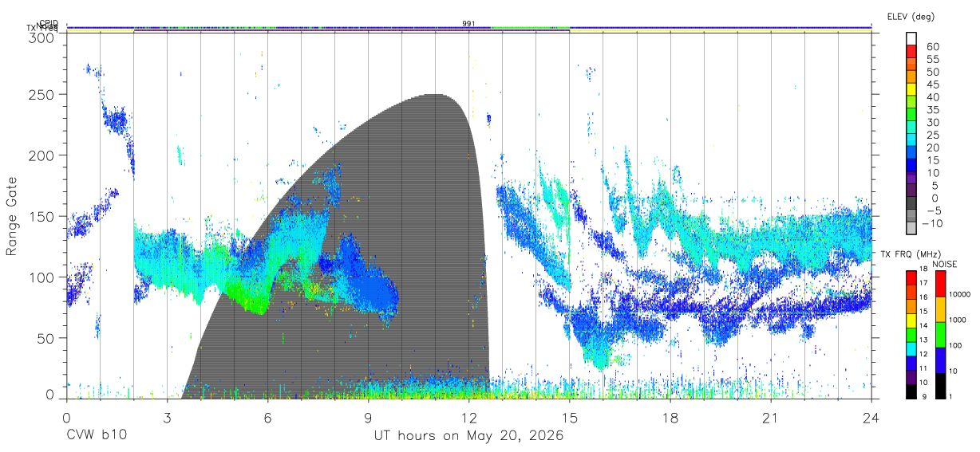This screenshot has height=452, width=980.
Task: Click the 60 label on ELEV scale
Action: (x=932, y=46)
